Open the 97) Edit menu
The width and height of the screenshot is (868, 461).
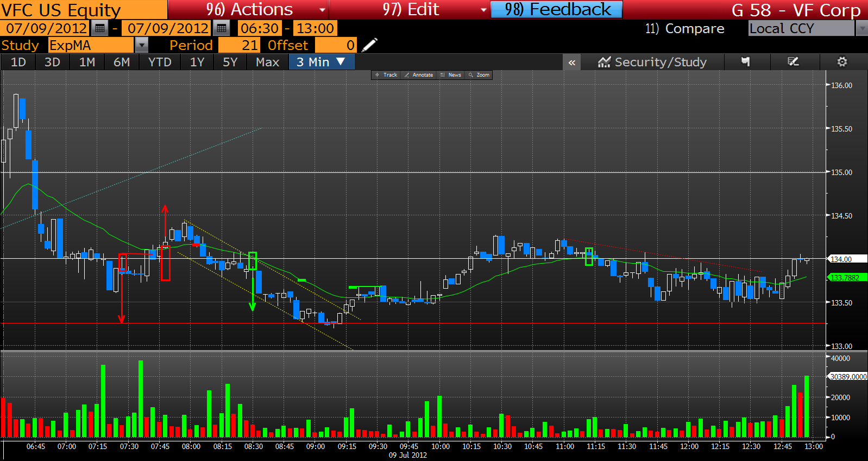[410, 9]
